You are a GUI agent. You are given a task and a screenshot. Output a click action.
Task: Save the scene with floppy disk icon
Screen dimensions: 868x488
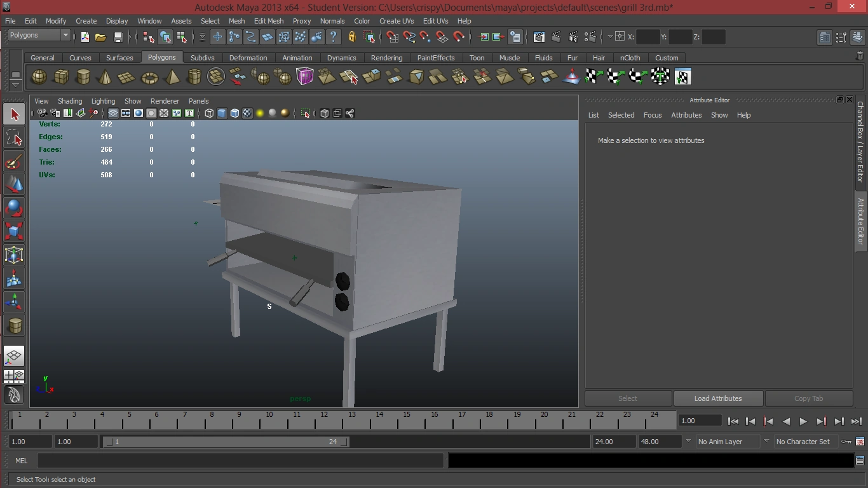[118, 37]
